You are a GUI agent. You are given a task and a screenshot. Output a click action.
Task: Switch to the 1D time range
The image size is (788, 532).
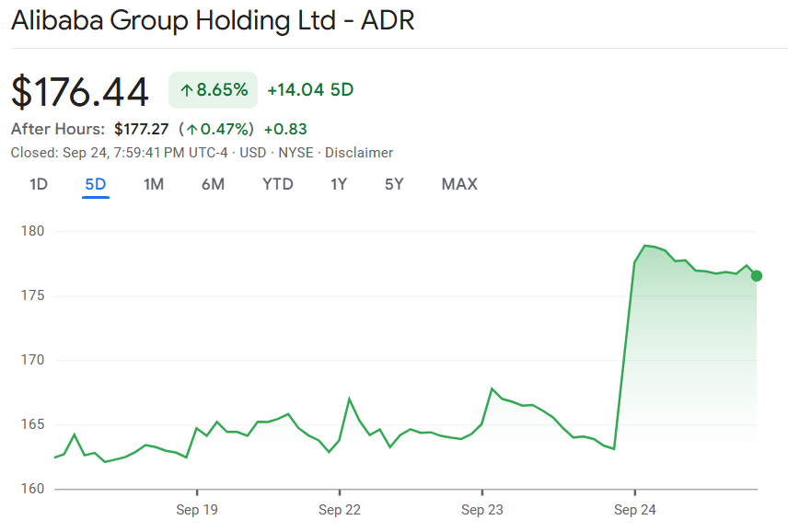tap(38, 184)
